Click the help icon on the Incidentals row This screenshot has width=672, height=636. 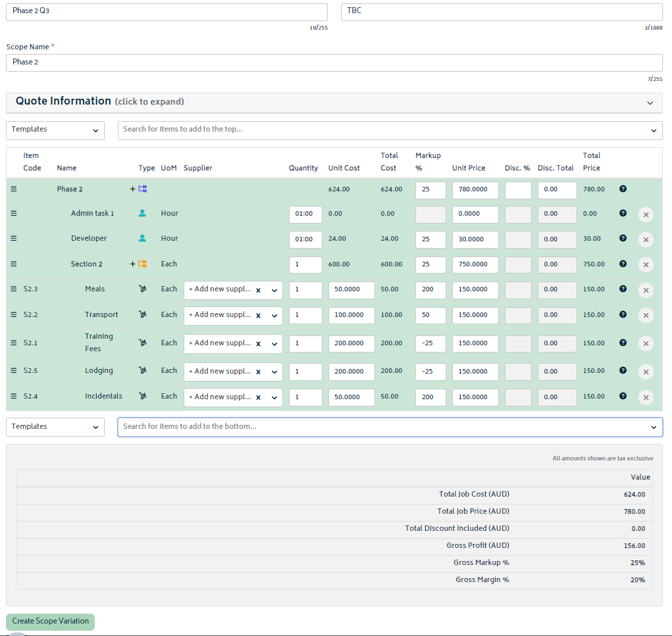click(x=623, y=397)
